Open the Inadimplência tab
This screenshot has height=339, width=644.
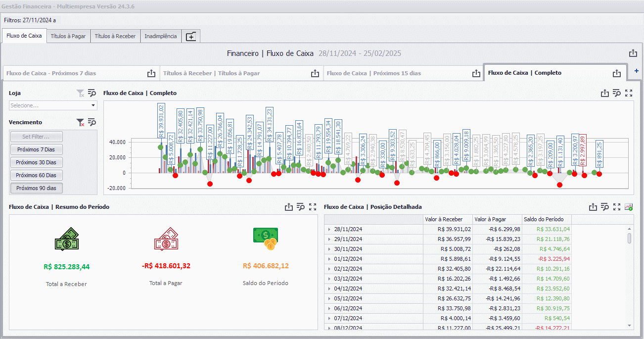(x=161, y=36)
